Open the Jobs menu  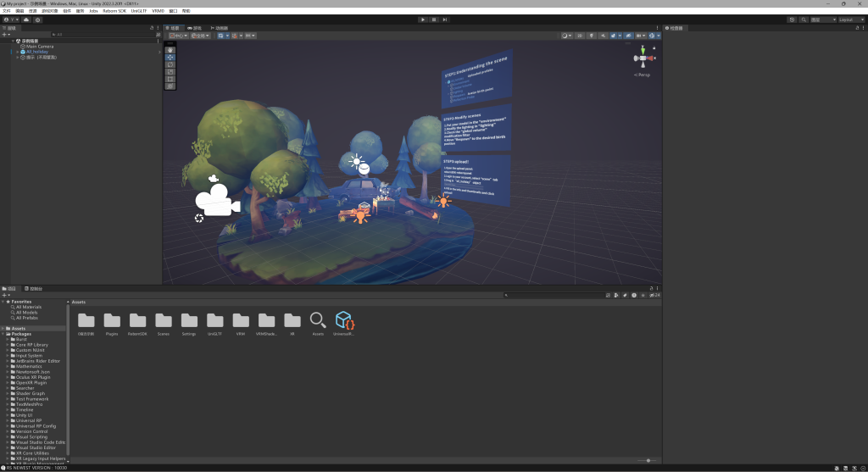pos(93,11)
